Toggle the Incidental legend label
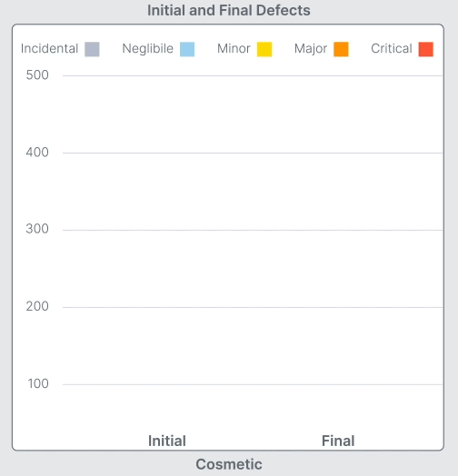The width and height of the screenshot is (458, 476). [49, 48]
